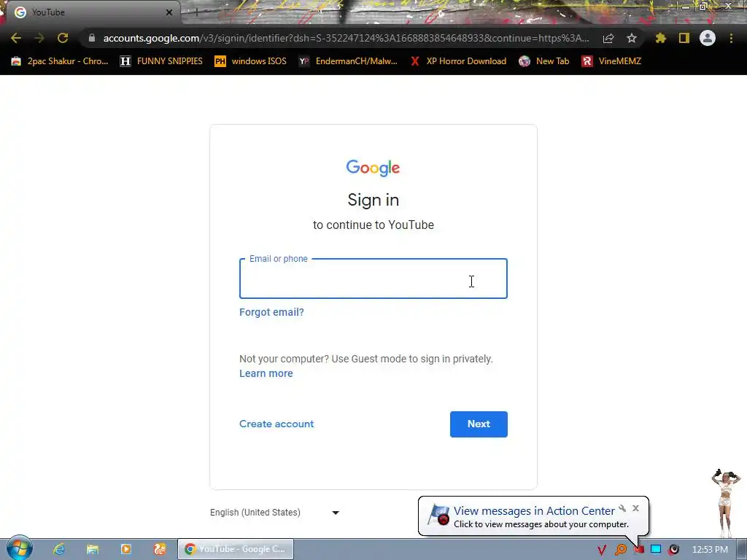Go back using the browser back arrow
This screenshot has height=560, width=747.
click(16, 38)
